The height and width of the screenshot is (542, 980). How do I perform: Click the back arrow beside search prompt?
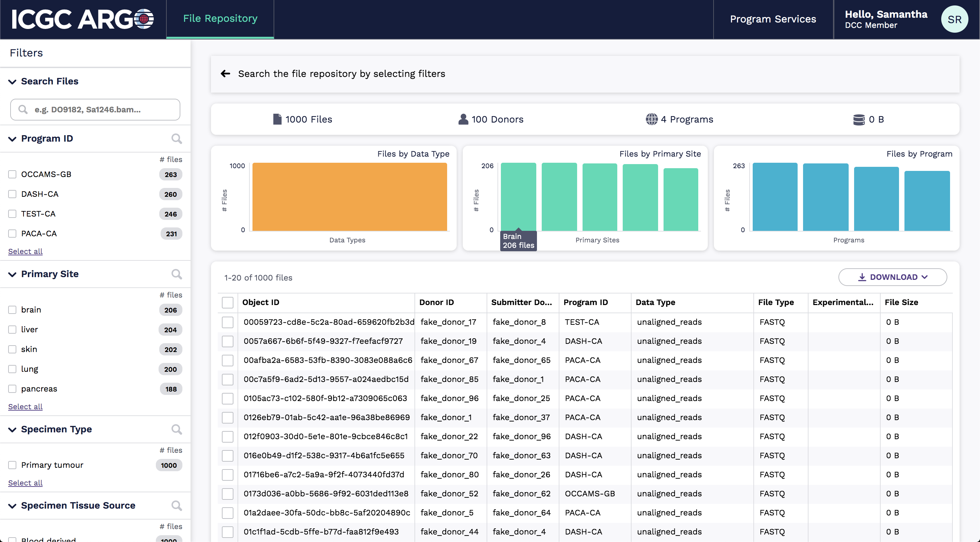tap(225, 74)
